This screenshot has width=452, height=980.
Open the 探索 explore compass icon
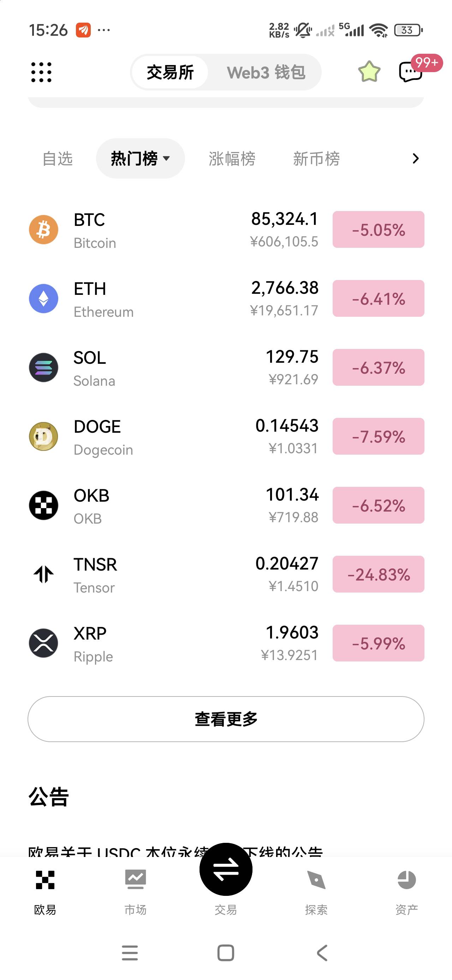coord(316,880)
